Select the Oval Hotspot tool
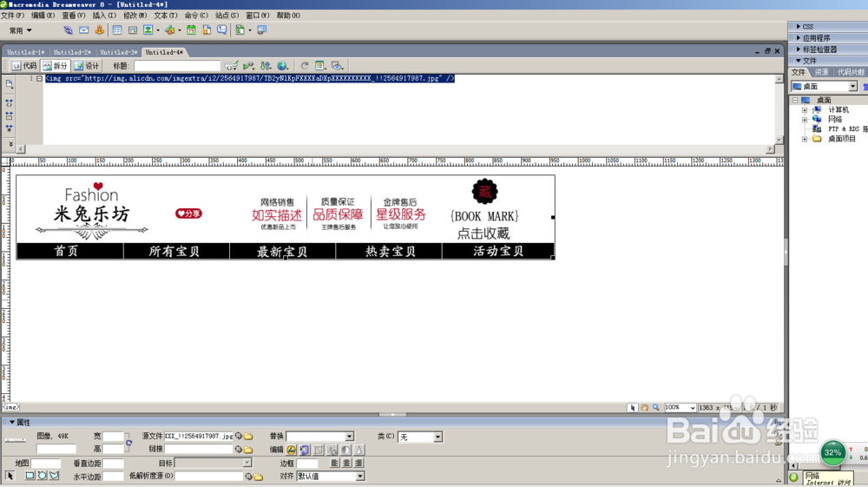The image size is (868, 487). pos(42,476)
